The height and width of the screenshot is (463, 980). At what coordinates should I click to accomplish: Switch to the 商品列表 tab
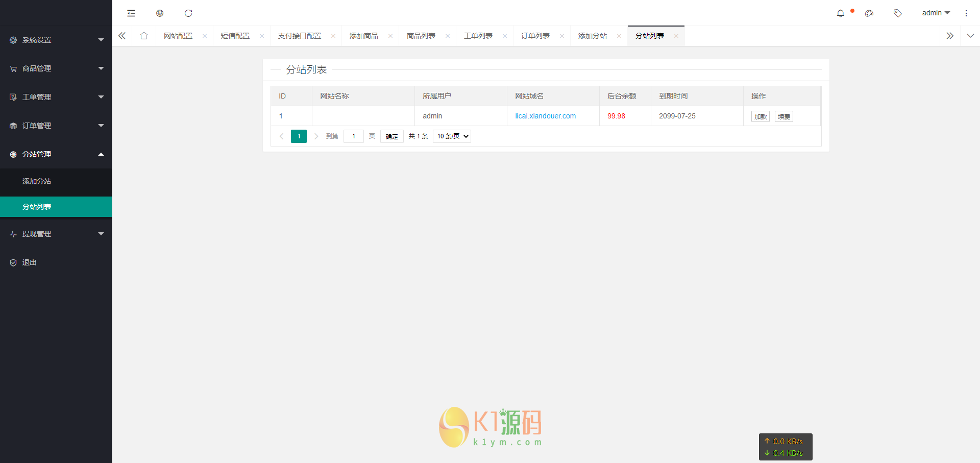pyautogui.click(x=421, y=36)
